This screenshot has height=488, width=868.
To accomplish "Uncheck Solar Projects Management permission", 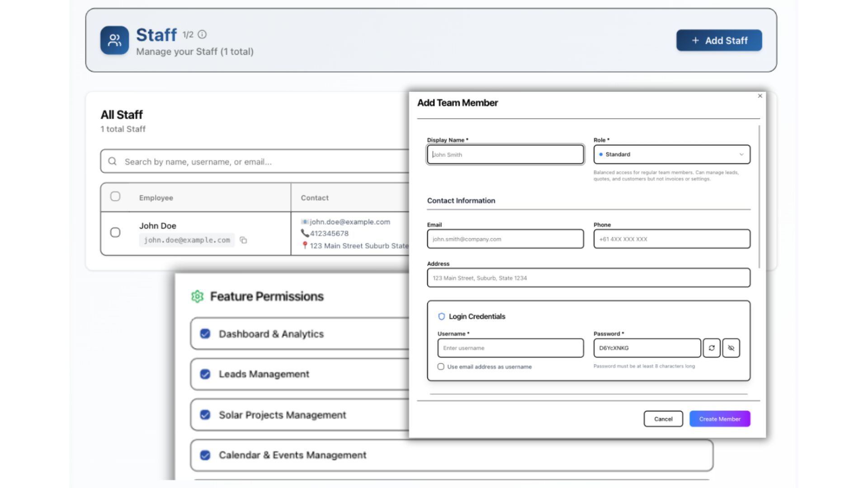I will (x=205, y=415).
